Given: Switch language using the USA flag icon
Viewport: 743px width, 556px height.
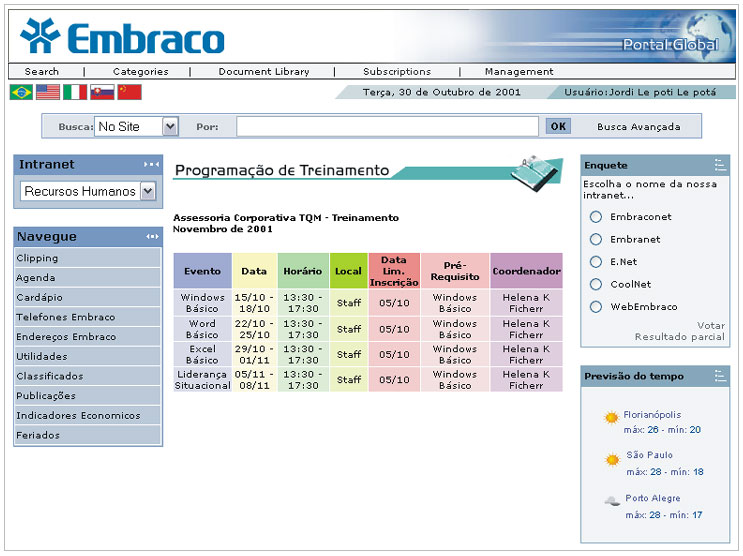Looking at the screenshot, I should click(48, 92).
